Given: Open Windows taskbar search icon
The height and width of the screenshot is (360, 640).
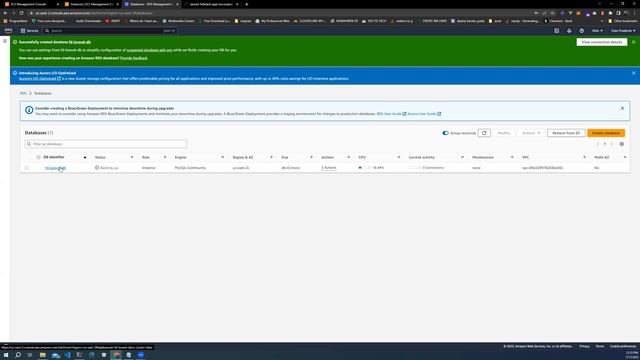Looking at the screenshot, I should click(x=18, y=355).
